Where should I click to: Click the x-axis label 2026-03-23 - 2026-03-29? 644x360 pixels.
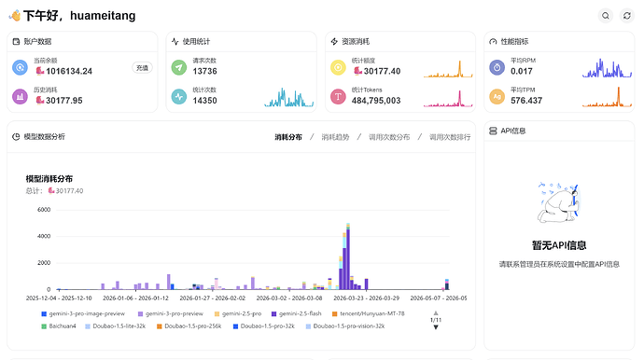(x=367, y=298)
